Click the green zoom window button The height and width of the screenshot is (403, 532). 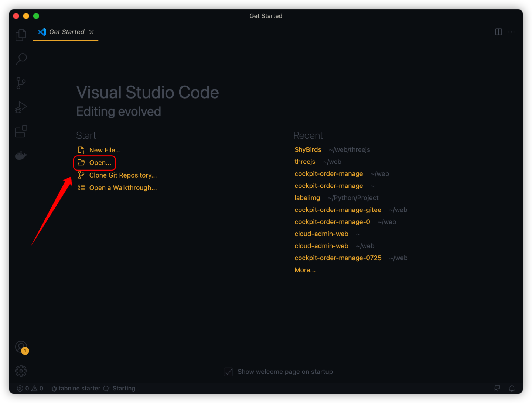(36, 16)
